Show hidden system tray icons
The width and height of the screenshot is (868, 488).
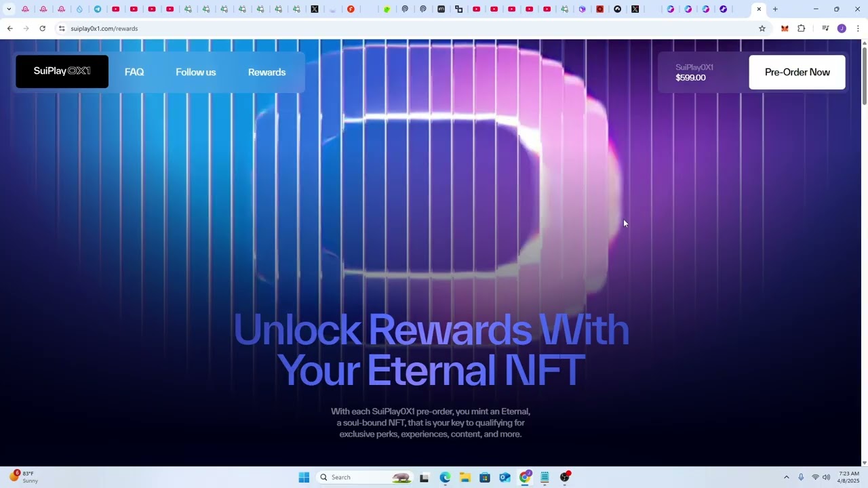point(786,477)
